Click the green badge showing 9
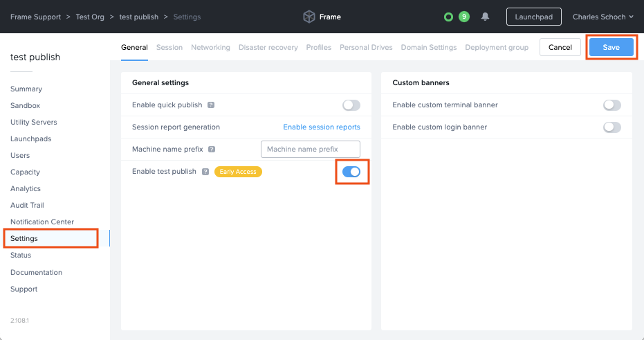 point(464,17)
